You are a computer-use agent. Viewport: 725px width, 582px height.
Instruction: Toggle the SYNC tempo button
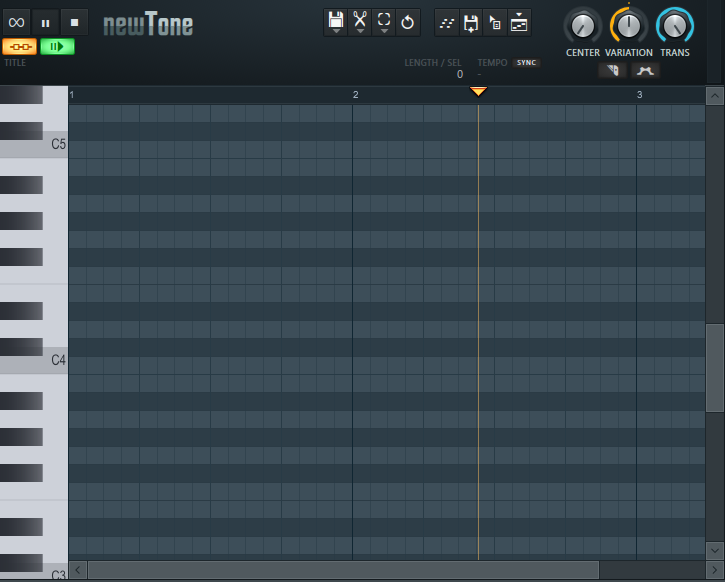(526, 63)
